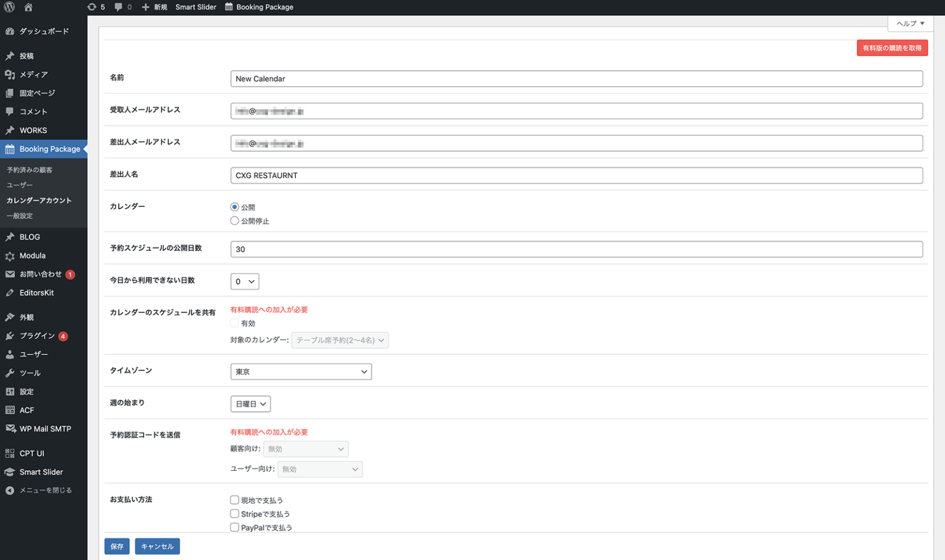Viewport: 945px width, 560px height.
Task: Open the timezone 東京 dropdown
Action: pyautogui.click(x=301, y=372)
